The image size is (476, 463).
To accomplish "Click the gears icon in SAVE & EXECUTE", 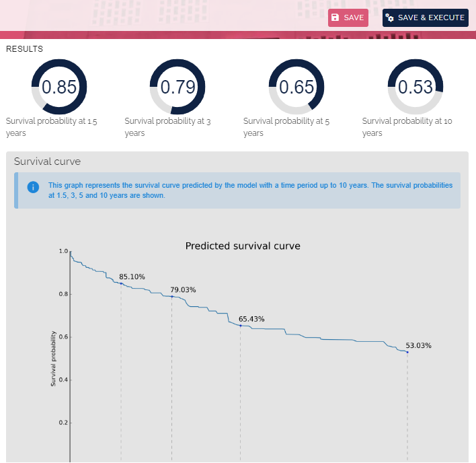I will tap(389, 17).
